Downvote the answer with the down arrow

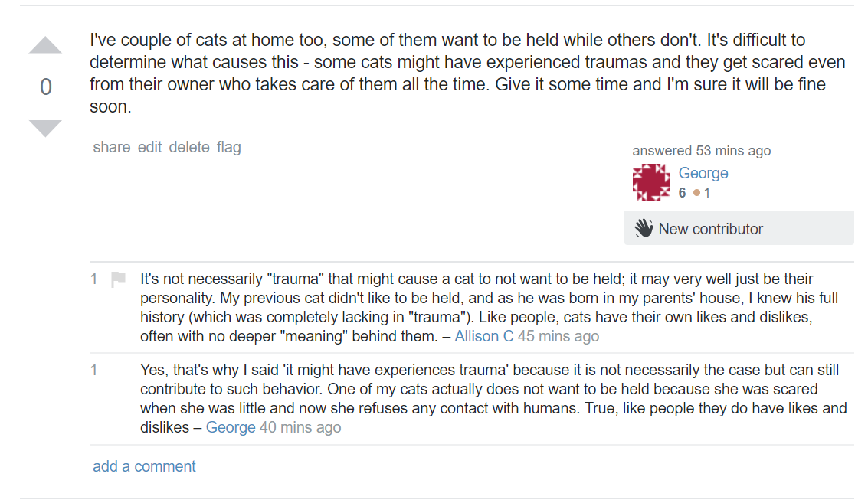[x=45, y=128]
